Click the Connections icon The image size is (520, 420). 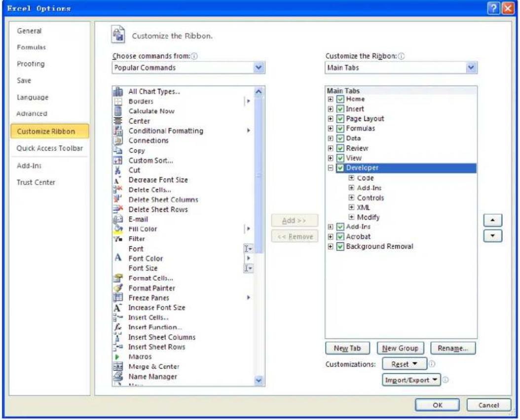(x=118, y=140)
